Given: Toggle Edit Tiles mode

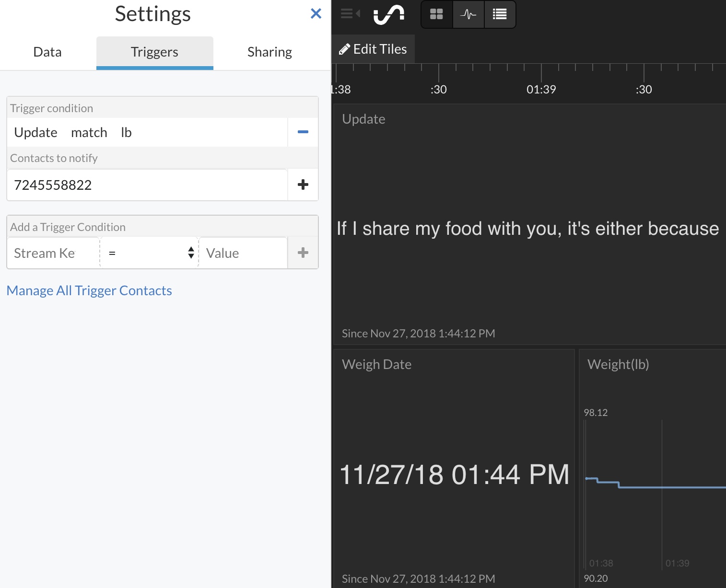Looking at the screenshot, I should [373, 48].
